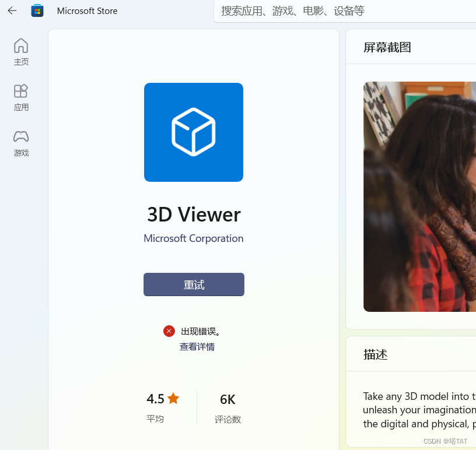
Task: Click the red error X icon
Action: [169, 331]
